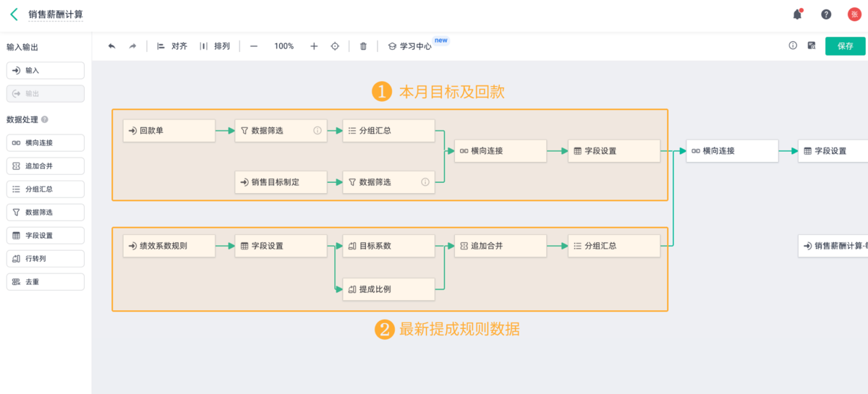
Task: Zoom in with the plus button
Action: pos(314,46)
